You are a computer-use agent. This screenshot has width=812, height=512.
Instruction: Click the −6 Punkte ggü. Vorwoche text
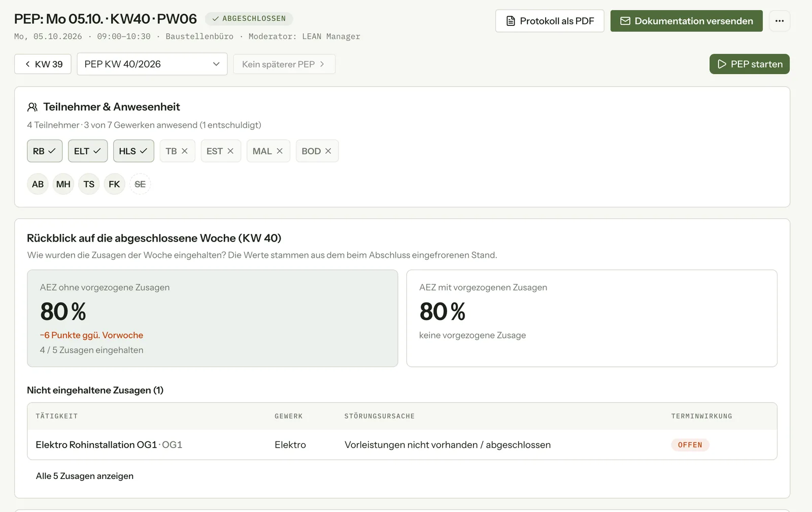[91, 335]
